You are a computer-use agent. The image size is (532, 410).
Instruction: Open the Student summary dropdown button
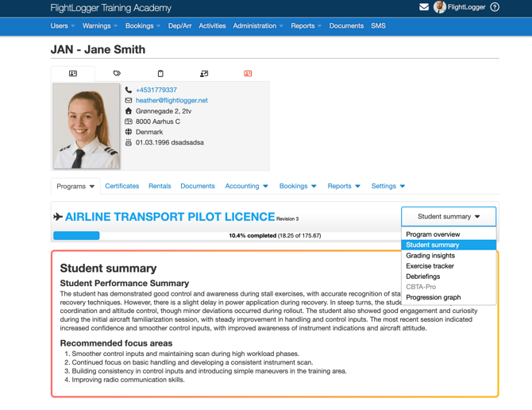(x=449, y=216)
